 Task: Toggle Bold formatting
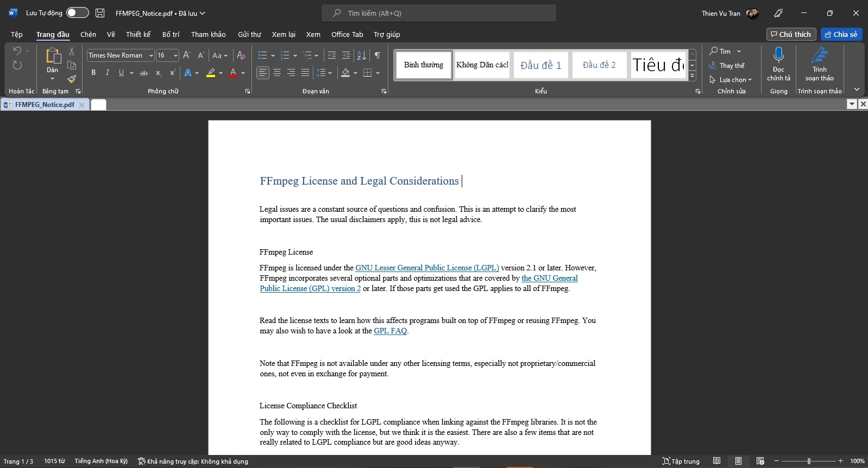click(93, 73)
